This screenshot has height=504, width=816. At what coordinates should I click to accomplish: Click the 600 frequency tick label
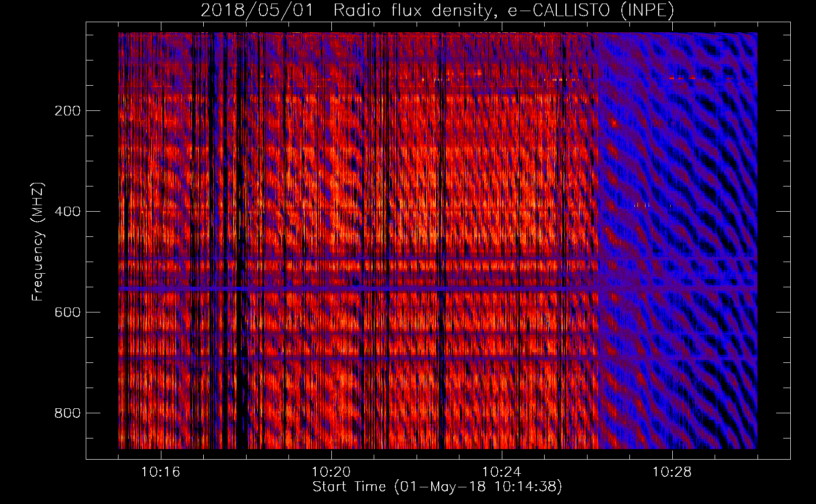(x=68, y=312)
